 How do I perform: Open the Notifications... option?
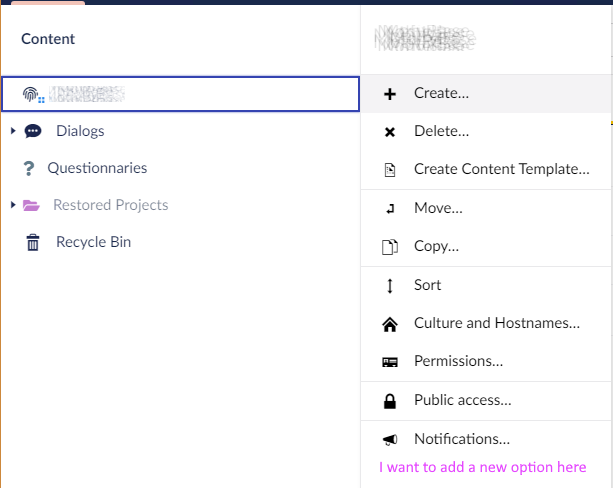coord(486,440)
